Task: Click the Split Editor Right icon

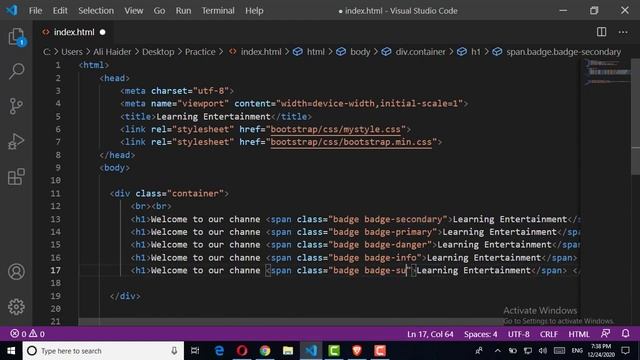Action: coord(601,32)
